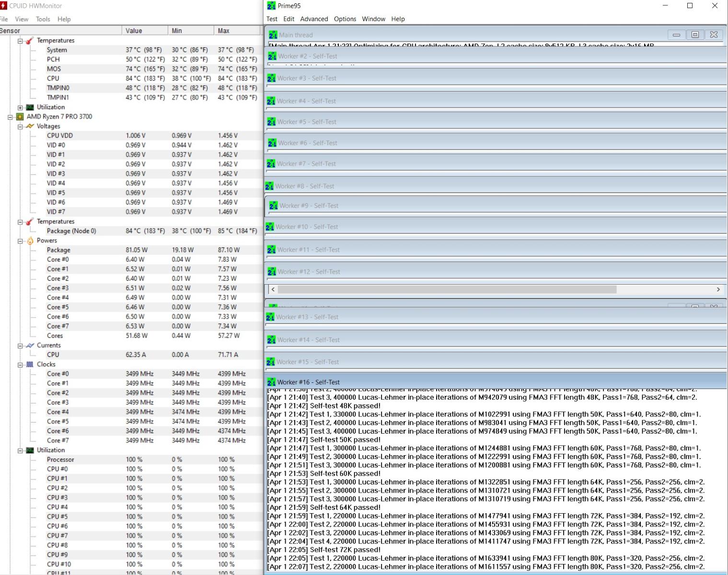The height and width of the screenshot is (575, 728).
Task: Click the Prime95 horizontal scrollbar thumb
Action: [447, 289]
